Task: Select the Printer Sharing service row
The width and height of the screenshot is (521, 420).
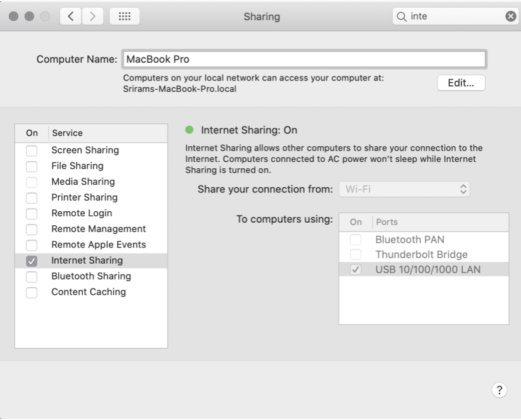Action: pyautogui.click(x=91, y=197)
